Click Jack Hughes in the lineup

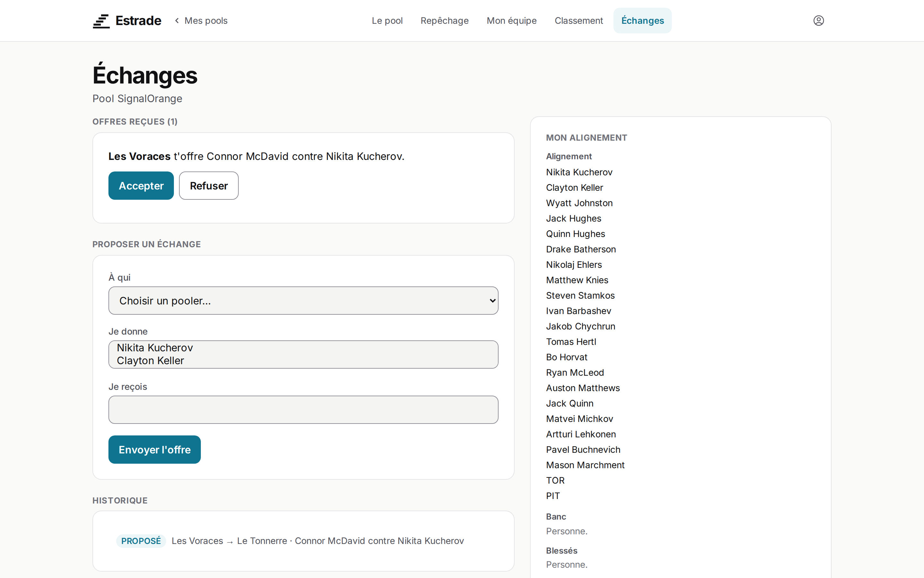574,218
